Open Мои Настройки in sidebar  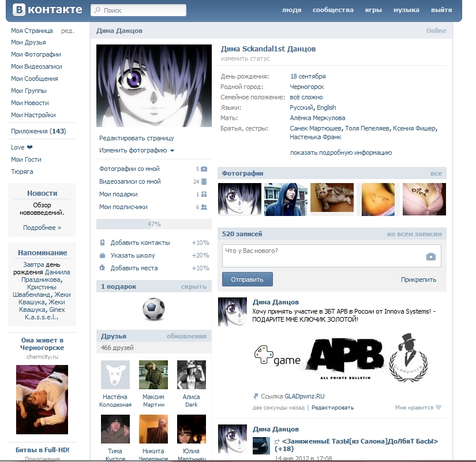33,115
